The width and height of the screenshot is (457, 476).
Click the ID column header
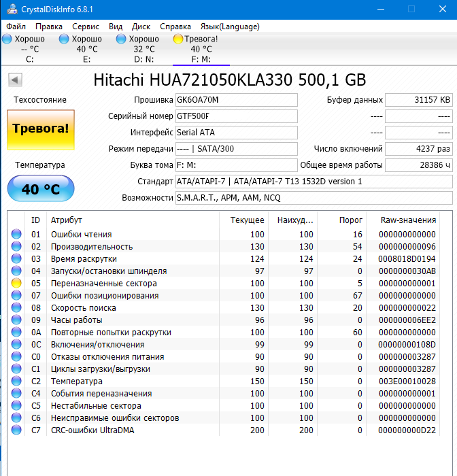[x=35, y=220]
